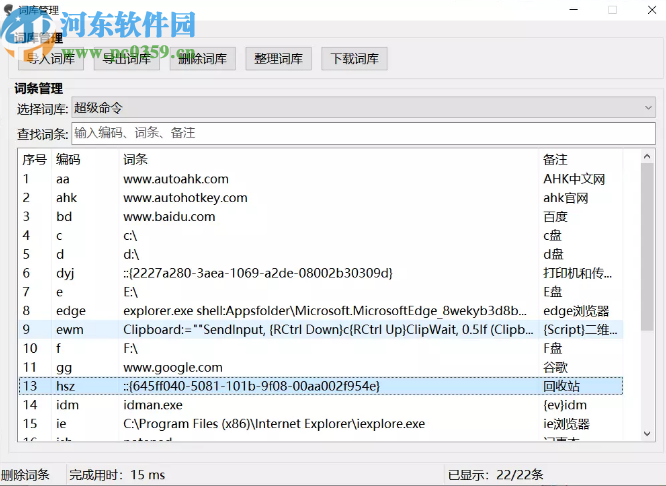Click the F盘 remark cell
Screen dimensions: 666x486
[553, 348]
